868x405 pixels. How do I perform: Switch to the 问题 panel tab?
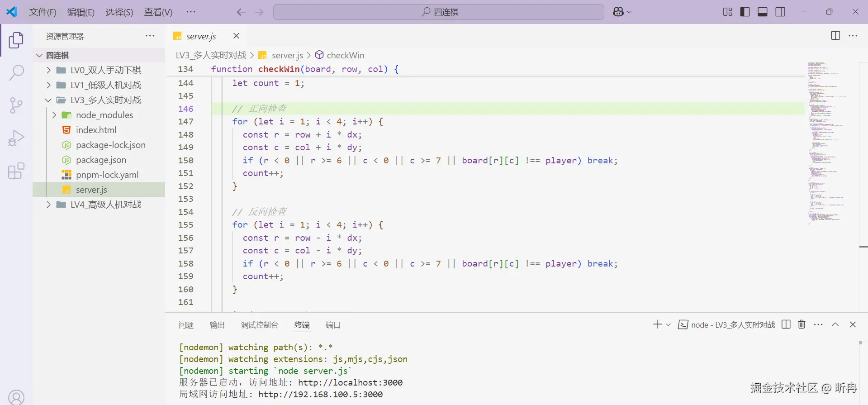186,325
